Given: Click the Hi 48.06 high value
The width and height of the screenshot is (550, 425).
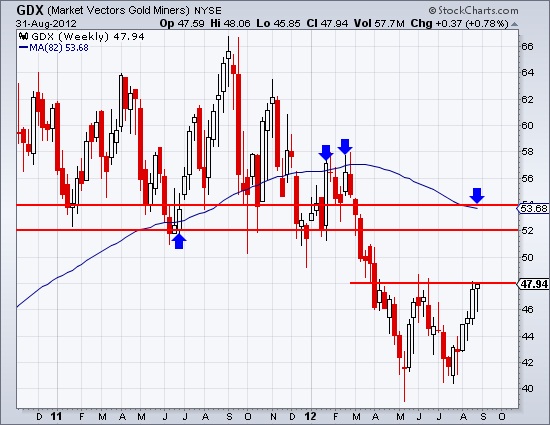Looking at the screenshot, I should click(230, 23).
